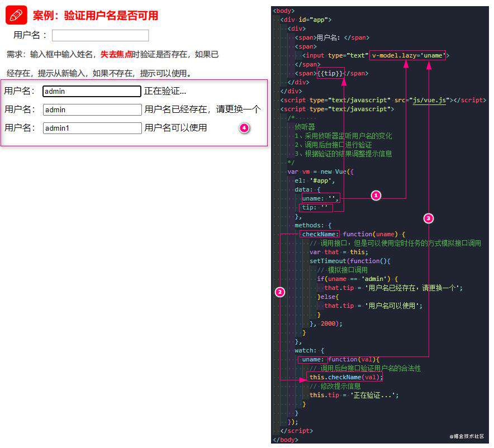Click the opening <body> tag in the code
Screen dimensions: 494x448
tap(283, 11)
